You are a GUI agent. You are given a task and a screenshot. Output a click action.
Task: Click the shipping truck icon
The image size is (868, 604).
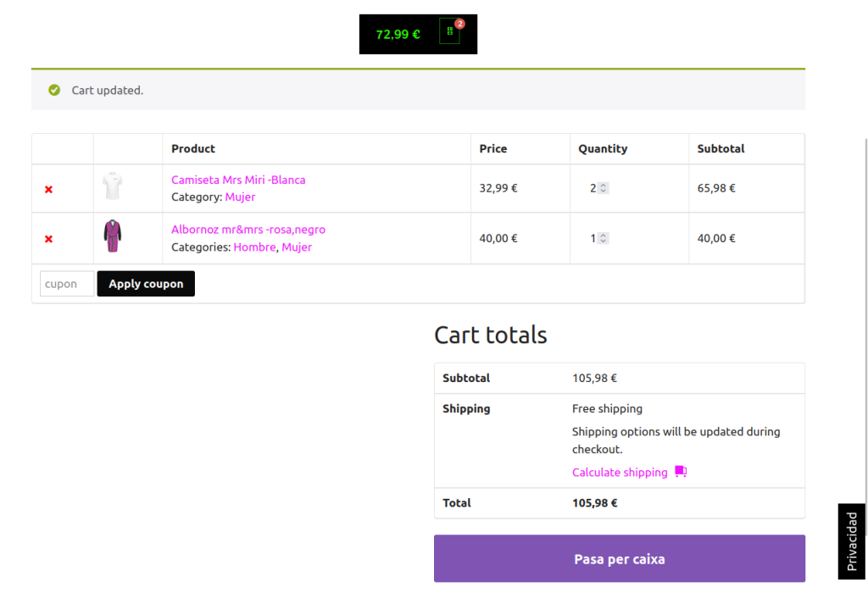(x=681, y=472)
